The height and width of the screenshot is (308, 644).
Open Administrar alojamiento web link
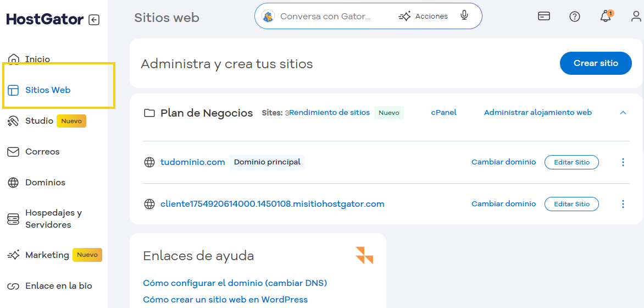(x=537, y=112)
